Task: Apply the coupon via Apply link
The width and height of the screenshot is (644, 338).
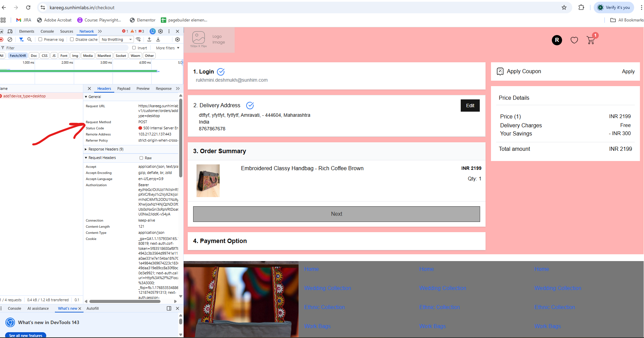Action: (628, 71)
